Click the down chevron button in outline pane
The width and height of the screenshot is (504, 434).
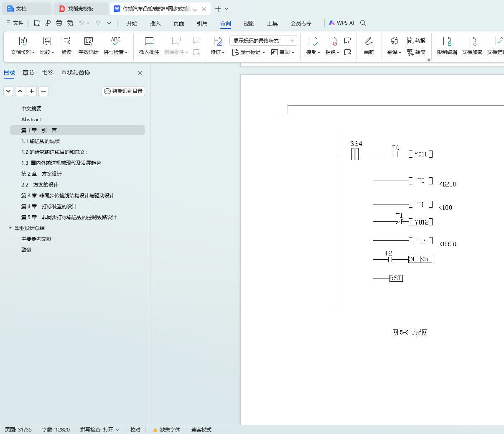(8, 91)
